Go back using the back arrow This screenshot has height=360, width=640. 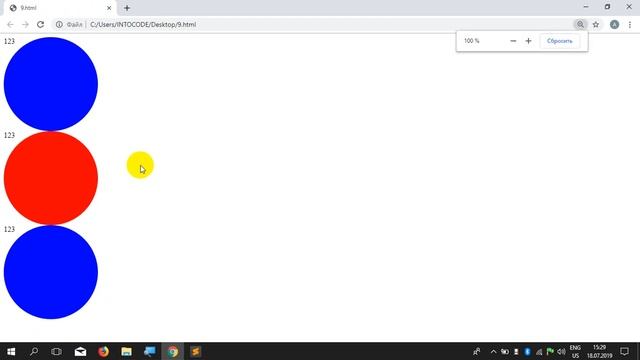(10, 24)
